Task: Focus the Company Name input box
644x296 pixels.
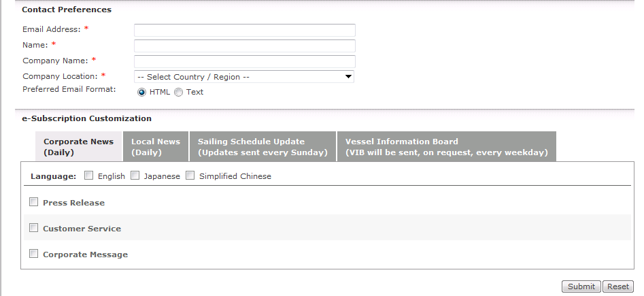Action: 244,61
